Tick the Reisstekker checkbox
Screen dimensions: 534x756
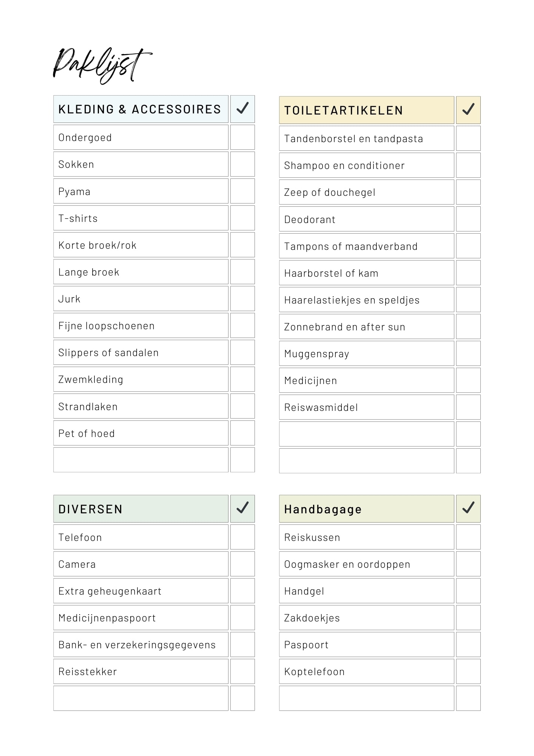pos(242,671)
